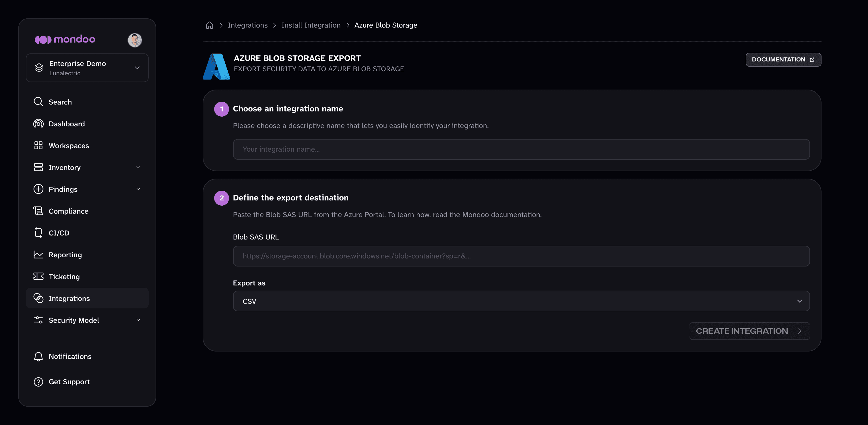Image resolution: width=868 pixels, height=425 pixels.
Task: Expand the Security Model chevron
Action: click(138, 320)
